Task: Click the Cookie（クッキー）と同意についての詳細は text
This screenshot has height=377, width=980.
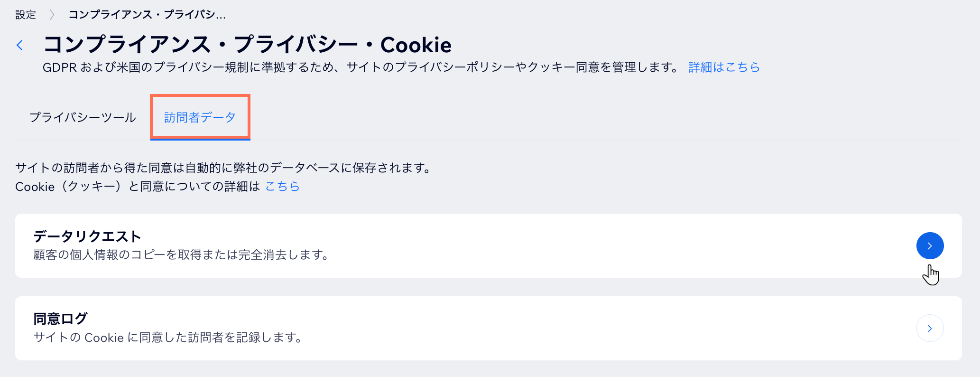Action: pyautogui.click(x=138, y=187)
